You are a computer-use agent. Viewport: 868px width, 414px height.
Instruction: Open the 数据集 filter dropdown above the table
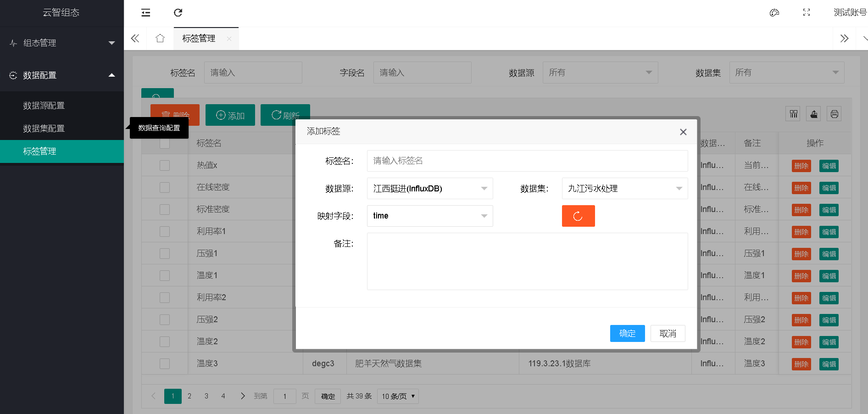pyautogui.click(x=787, y=73)
